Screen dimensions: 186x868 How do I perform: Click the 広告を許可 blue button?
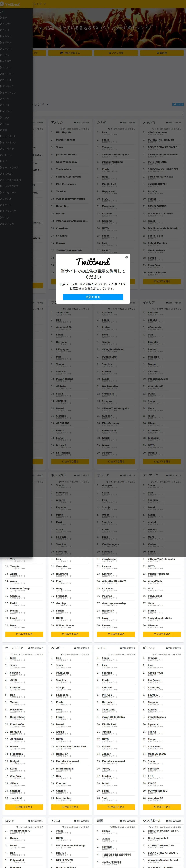point(93,297)
